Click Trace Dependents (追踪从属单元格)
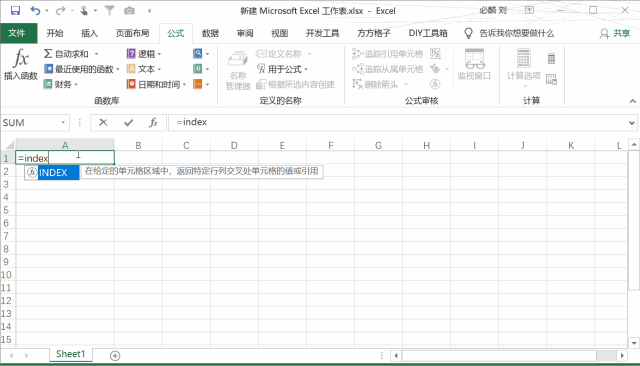The image size is (640, 366). [387, 69]
